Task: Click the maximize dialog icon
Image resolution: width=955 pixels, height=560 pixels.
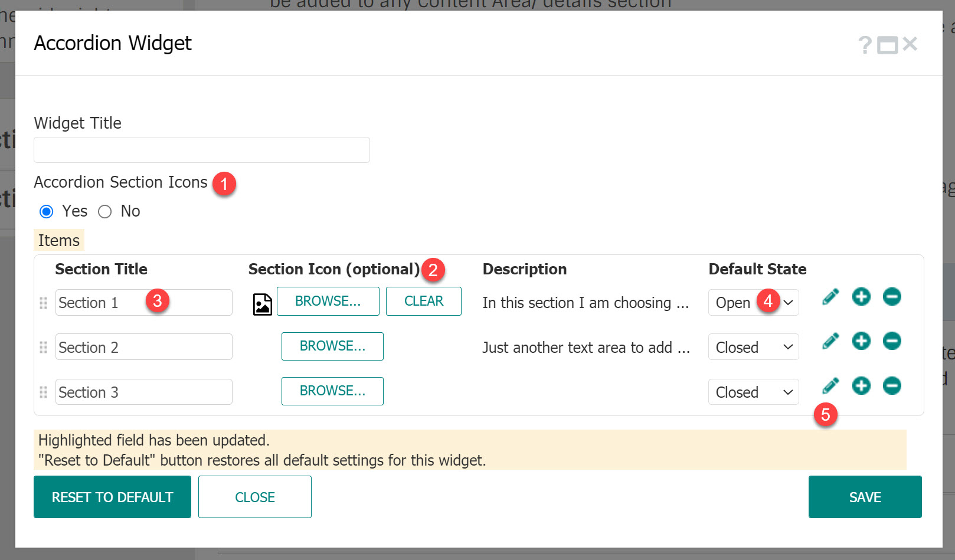Action: [887, 44]
